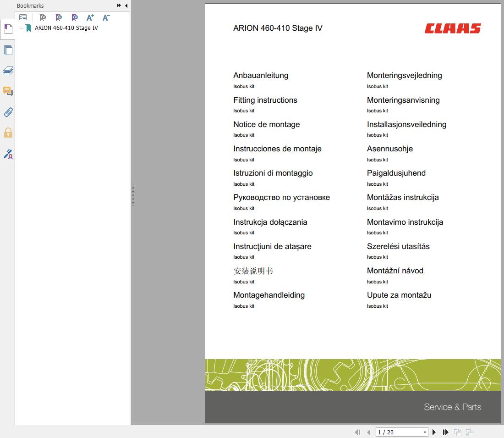Viewport: 504px width, 438px height.
Task: Click the 'Fitting instructions' heading
Action: pyautogui.click(x=265, y=100)
